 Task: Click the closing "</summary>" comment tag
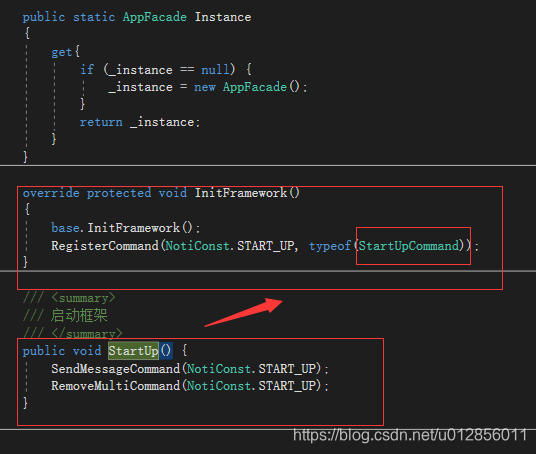(87, 333)
